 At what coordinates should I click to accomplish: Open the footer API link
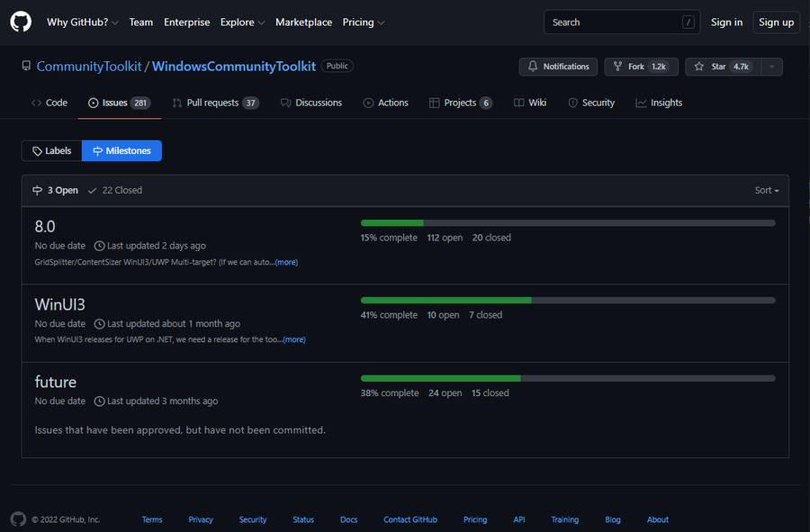click(x=519, y=519)
